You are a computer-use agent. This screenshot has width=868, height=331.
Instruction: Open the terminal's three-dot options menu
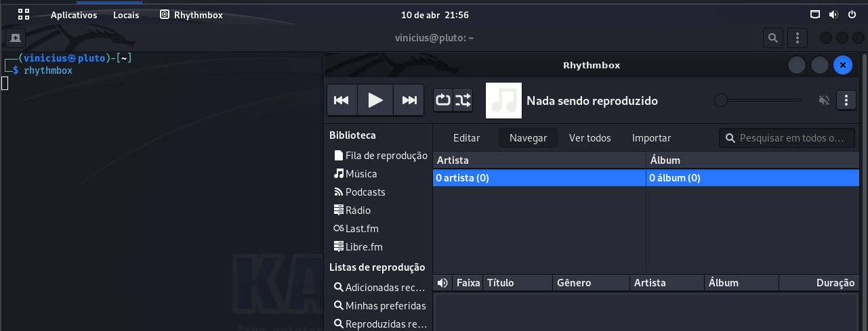click(798, 38)
